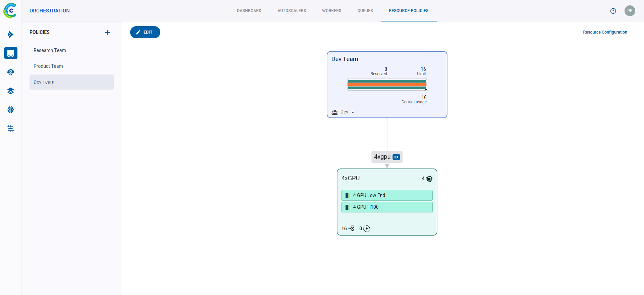This screenshot has height=295, width=644.
Task: Open the datasets grid sidebar icon
Action: (11, 53)
